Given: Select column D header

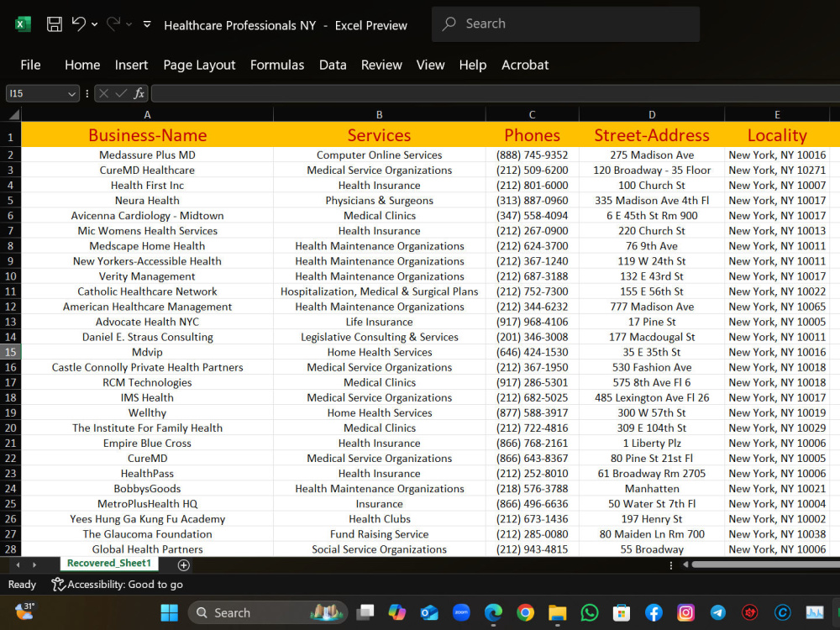Looking at the screenshot, I should point(652,114).
